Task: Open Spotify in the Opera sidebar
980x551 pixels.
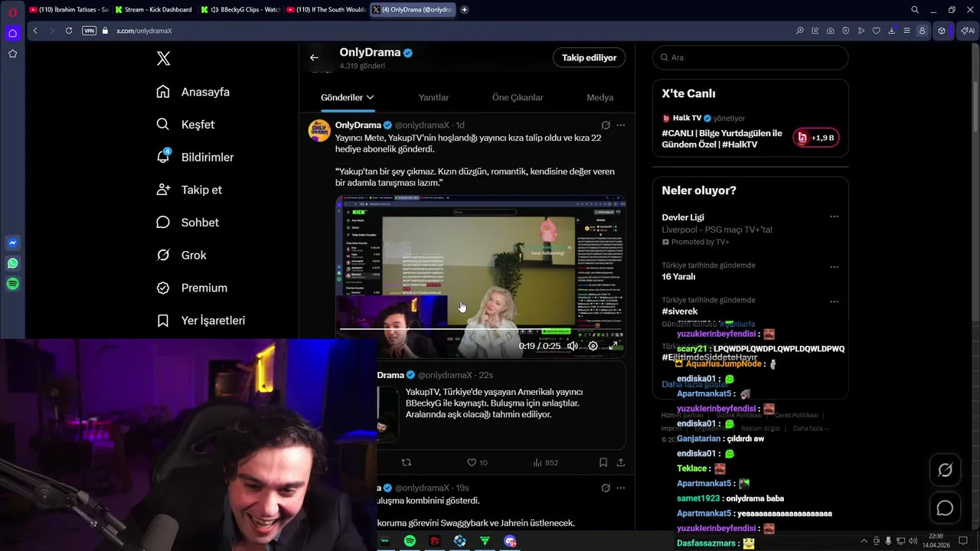Action: [12, 284]
